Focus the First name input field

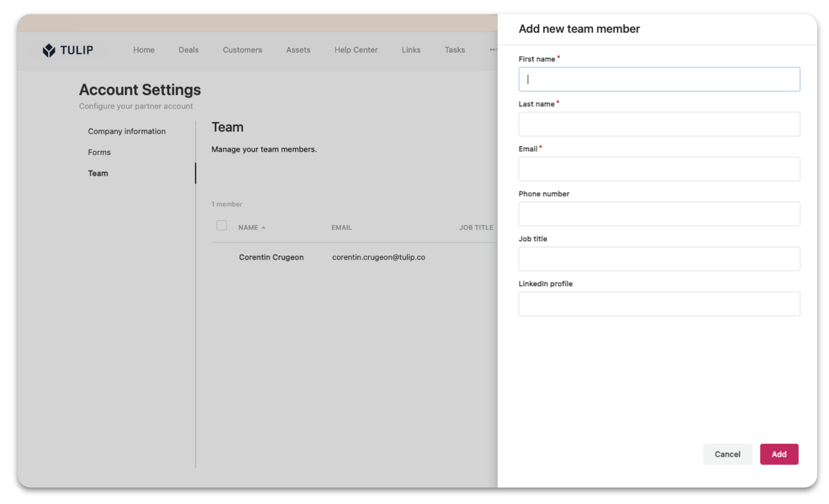point(659,79)
